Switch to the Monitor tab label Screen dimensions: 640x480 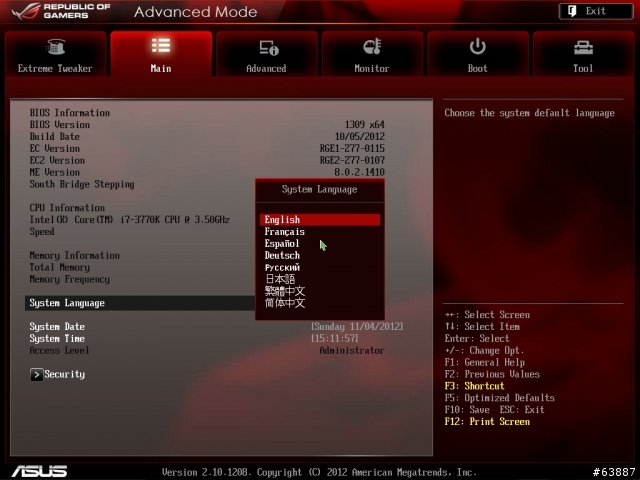coord(372,69)
